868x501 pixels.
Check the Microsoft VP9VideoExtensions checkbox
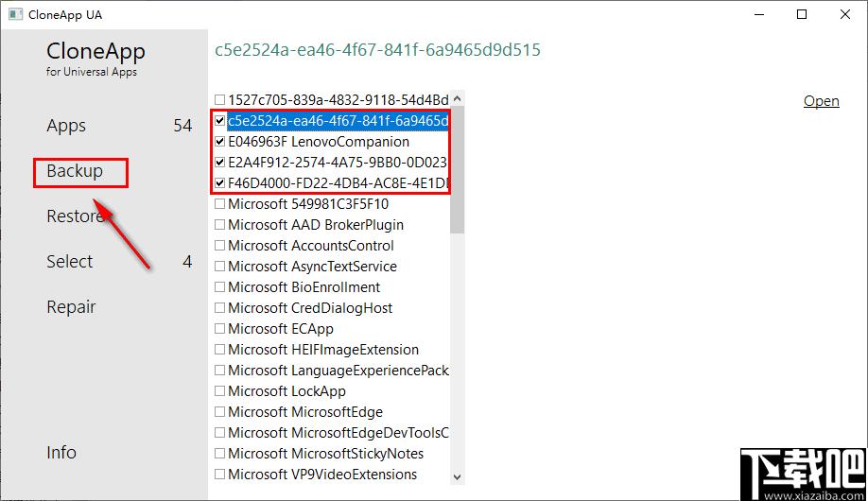tap(219, 474)
